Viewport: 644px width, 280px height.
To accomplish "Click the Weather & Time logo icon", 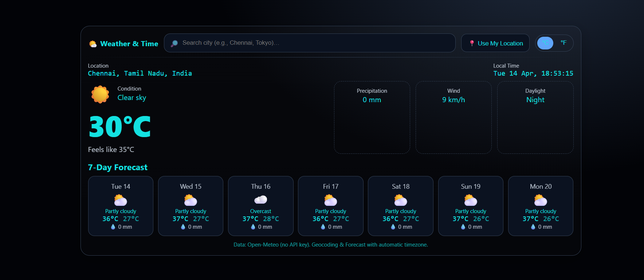I will (93, 44).
